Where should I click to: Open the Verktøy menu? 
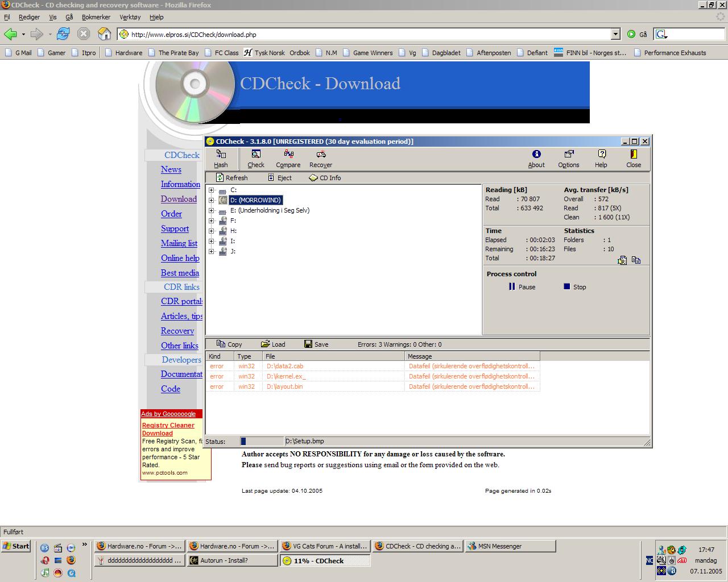click(x=130, y=17)
